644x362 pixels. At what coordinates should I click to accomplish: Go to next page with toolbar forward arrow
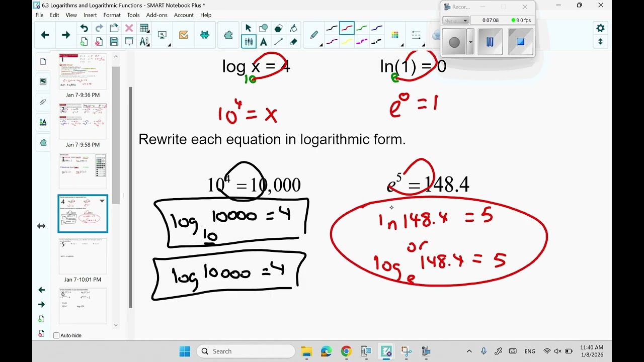(x=66, y=35)
